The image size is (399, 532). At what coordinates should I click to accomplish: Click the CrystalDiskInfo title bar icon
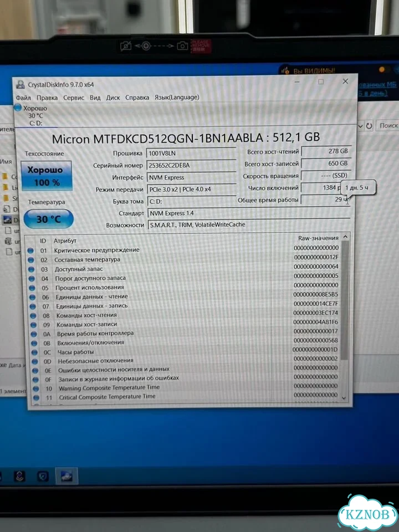pyautogui.click(x=21, y=85)
